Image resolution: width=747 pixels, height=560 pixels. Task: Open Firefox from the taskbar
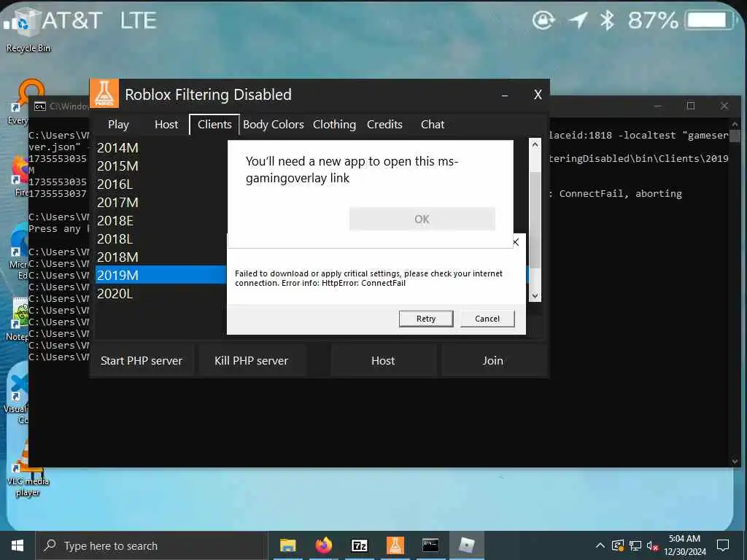(x=323, y=545)
